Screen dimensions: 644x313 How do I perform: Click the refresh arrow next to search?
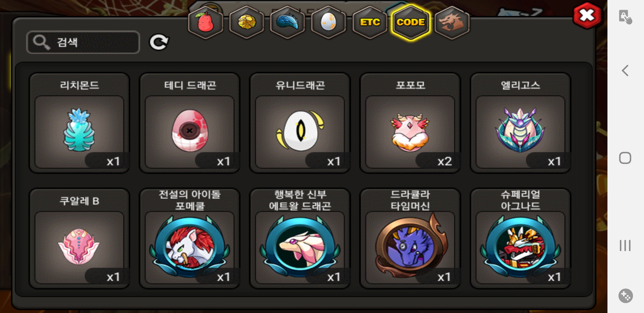click(x=159, y=42)
